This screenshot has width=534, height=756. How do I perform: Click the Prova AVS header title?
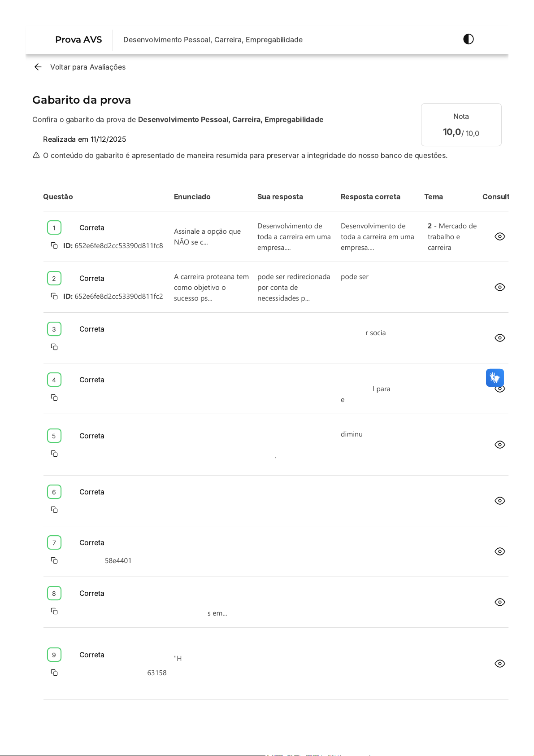(78, 39)
